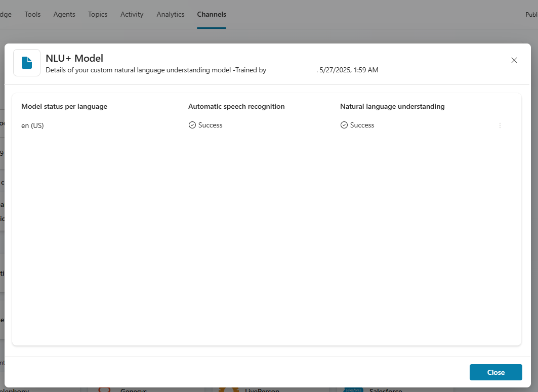Click the Natural language understanding column header
The image size is (538, 392).
[392, 106]
